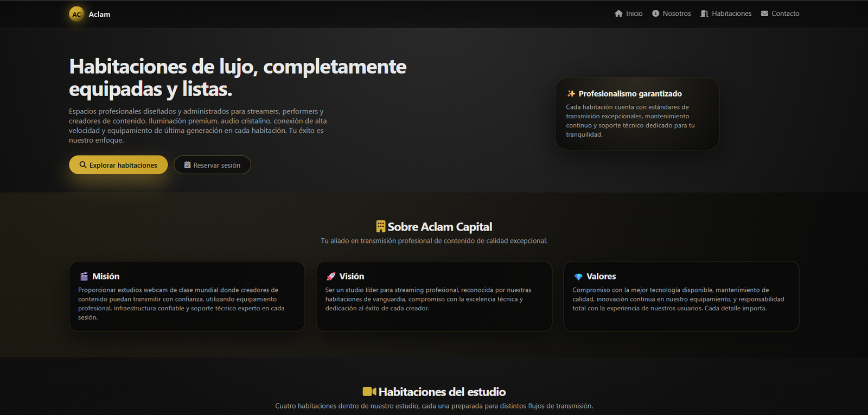Click the calendar icon in Reservar sesión
This screenshot has width=868, height=415.
tap(187, 165)
